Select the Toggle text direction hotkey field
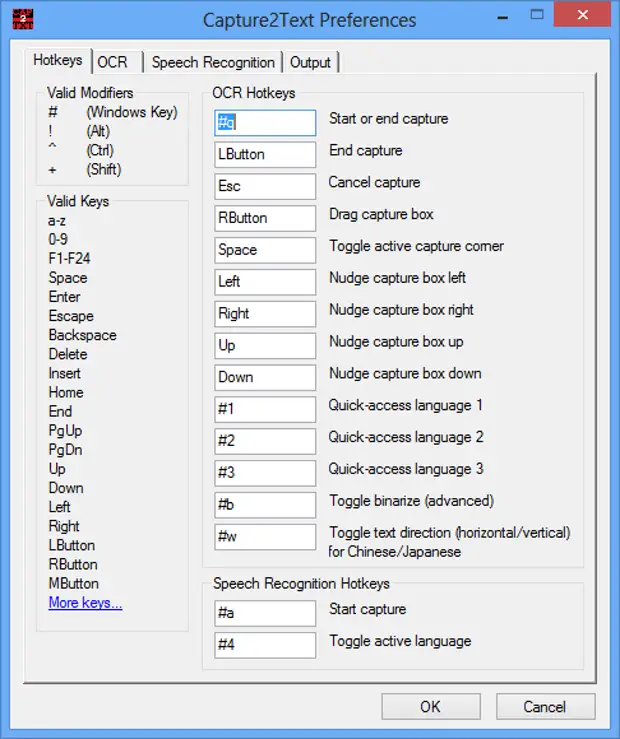620x739 pixels. [265, 537]
